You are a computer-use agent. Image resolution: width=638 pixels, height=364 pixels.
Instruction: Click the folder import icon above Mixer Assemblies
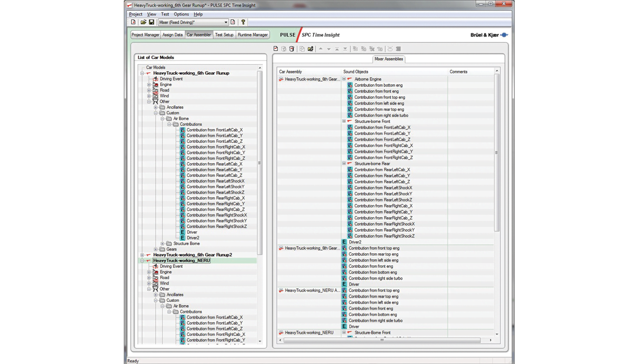click(310, 49)
